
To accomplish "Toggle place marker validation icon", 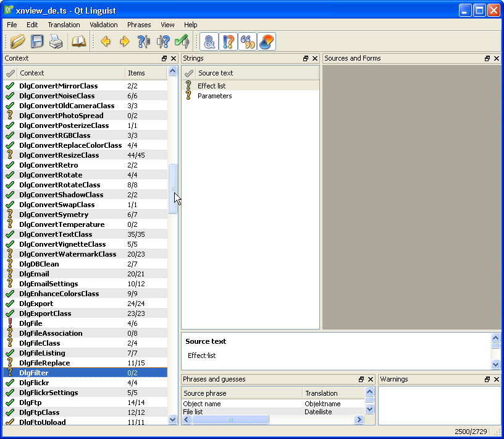I will click(x=266, y=41).
